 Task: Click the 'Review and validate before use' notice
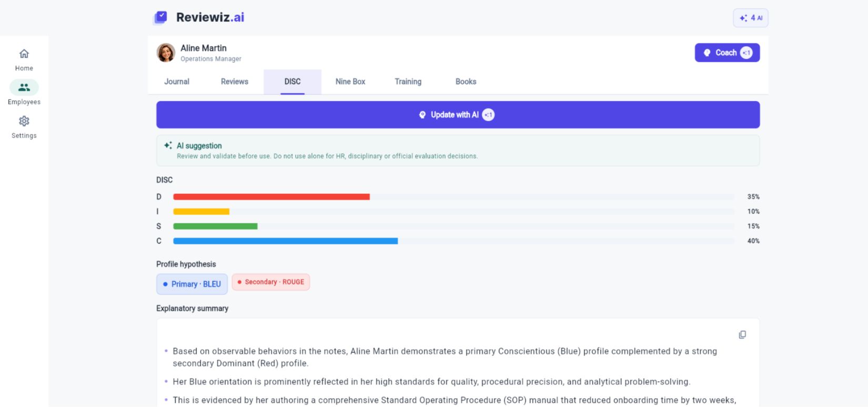tap(327, 156)
